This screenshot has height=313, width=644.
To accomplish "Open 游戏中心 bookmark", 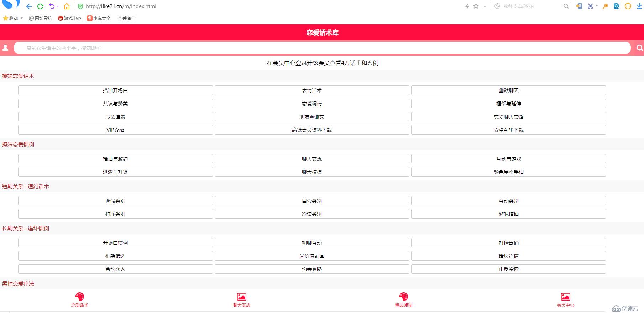I will (69, 18).
